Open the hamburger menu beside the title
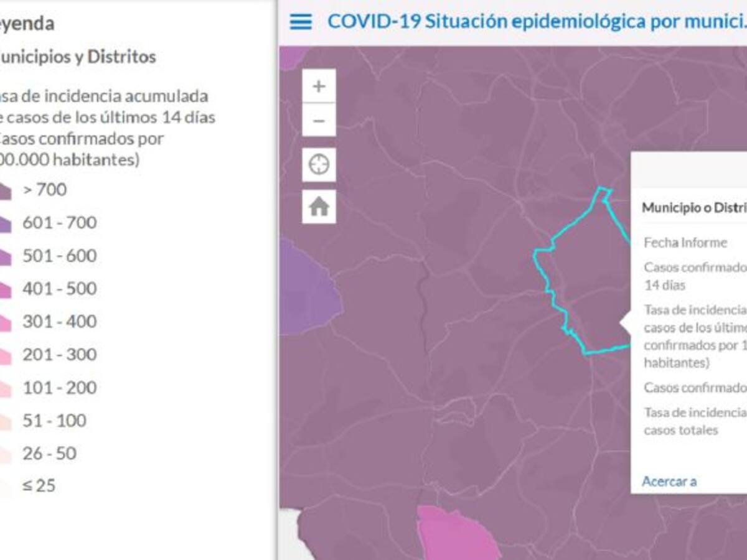747x560 pixels. point(301,22)
